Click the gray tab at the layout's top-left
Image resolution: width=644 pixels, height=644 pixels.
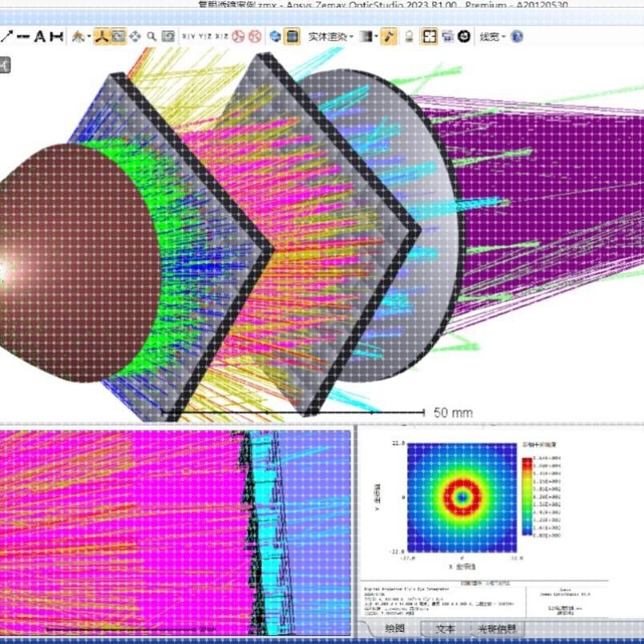pos(5,66)
